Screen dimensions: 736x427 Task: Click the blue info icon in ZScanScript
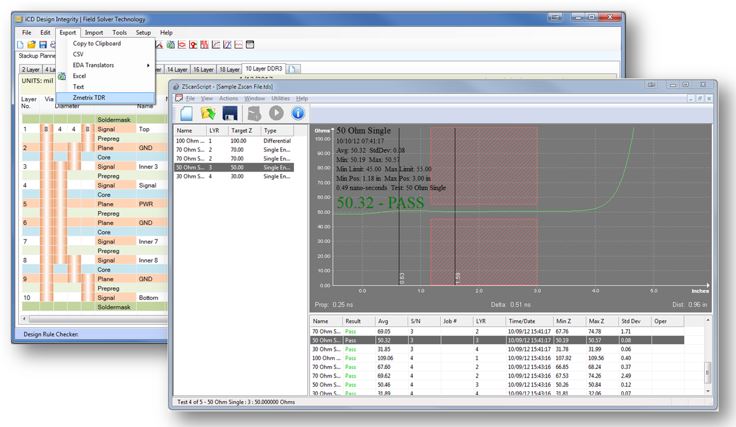(x=298, y=113)
